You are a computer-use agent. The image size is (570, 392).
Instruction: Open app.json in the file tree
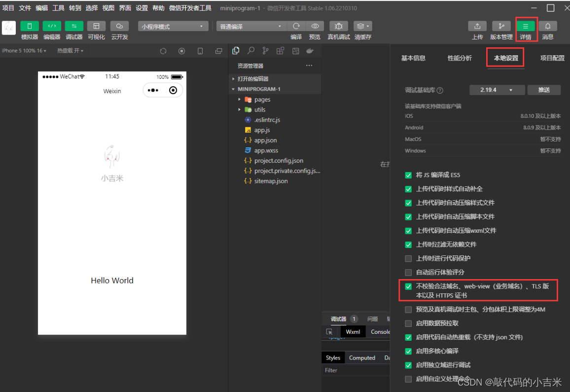(x=265, y=141)
